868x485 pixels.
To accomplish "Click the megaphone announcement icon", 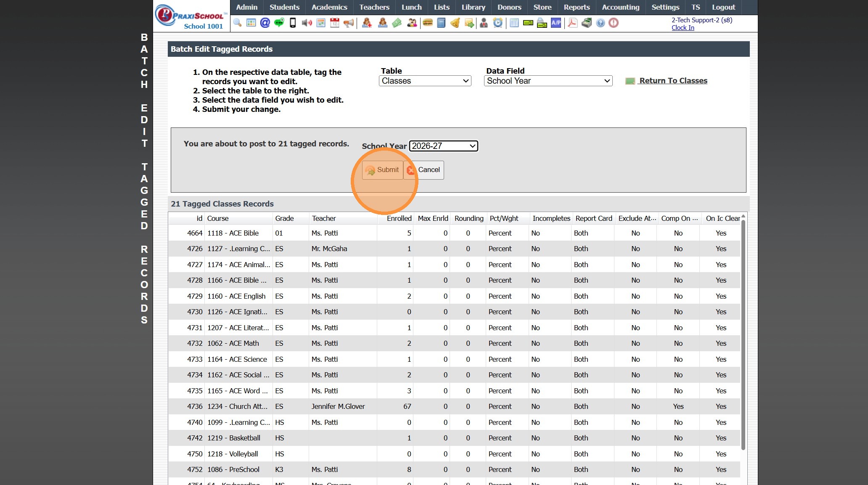I will [349, 23].
